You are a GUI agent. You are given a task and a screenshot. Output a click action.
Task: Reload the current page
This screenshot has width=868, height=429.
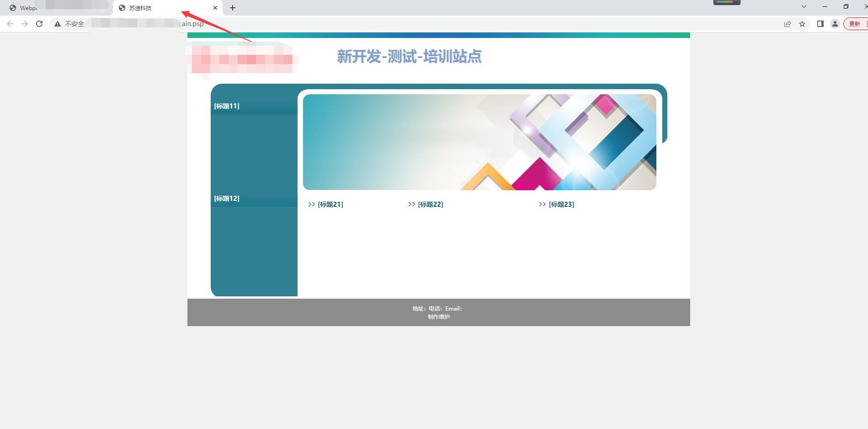tap(39, 24)
